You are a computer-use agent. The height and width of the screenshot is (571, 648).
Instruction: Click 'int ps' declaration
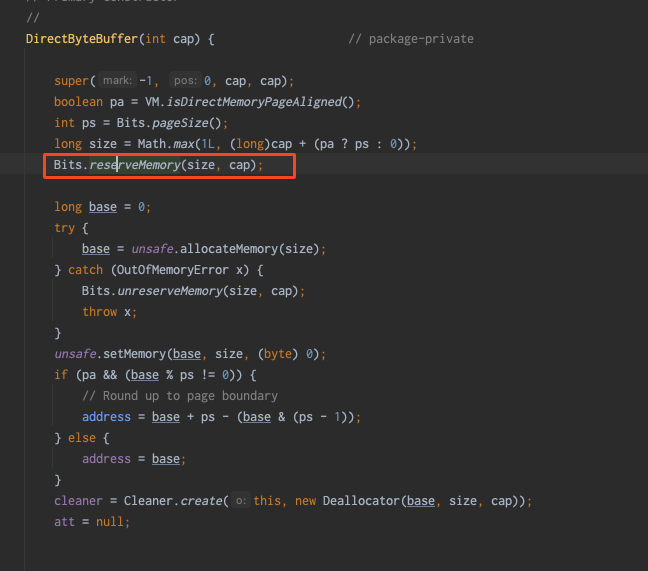(x=75, y=123)
